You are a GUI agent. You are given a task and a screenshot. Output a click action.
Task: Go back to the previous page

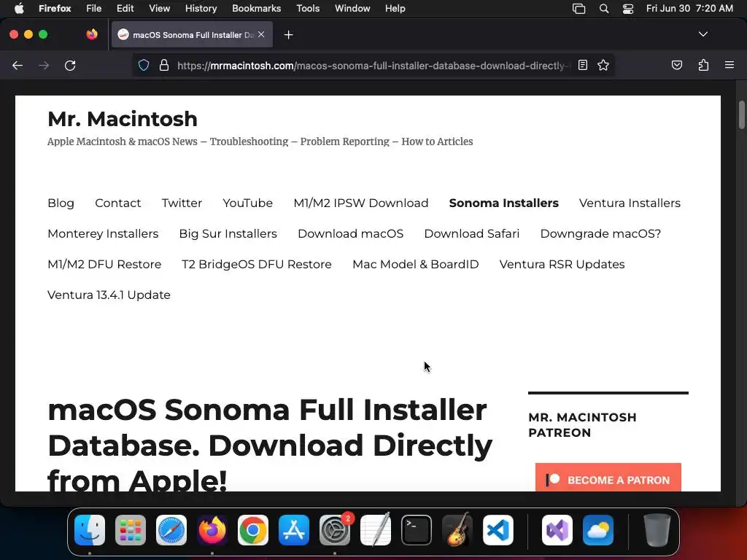[x=18, y=65]
